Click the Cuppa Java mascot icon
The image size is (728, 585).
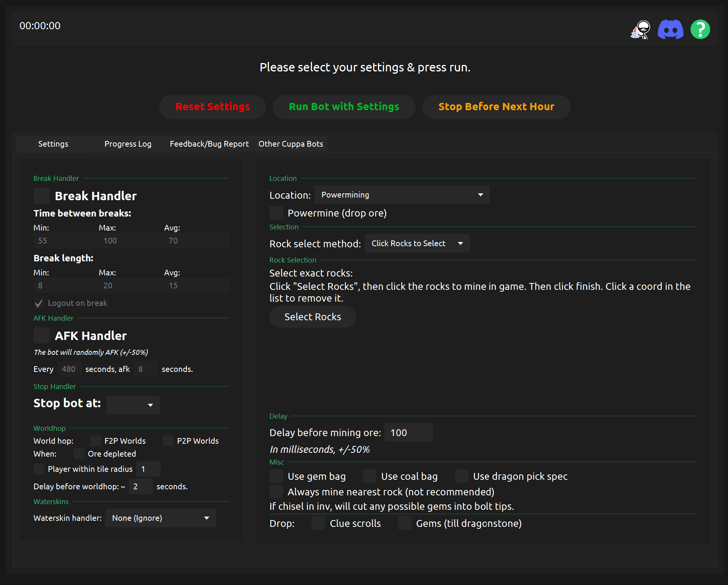tap(641, 30)
